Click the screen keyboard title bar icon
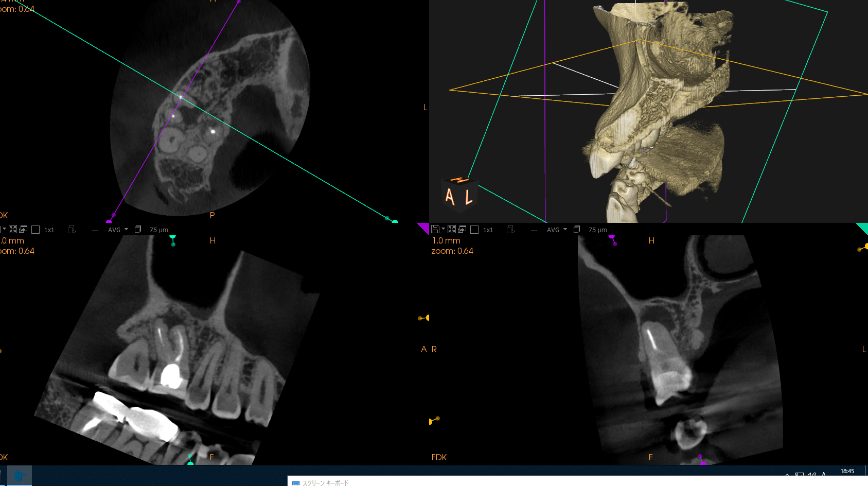 (296, 483)
